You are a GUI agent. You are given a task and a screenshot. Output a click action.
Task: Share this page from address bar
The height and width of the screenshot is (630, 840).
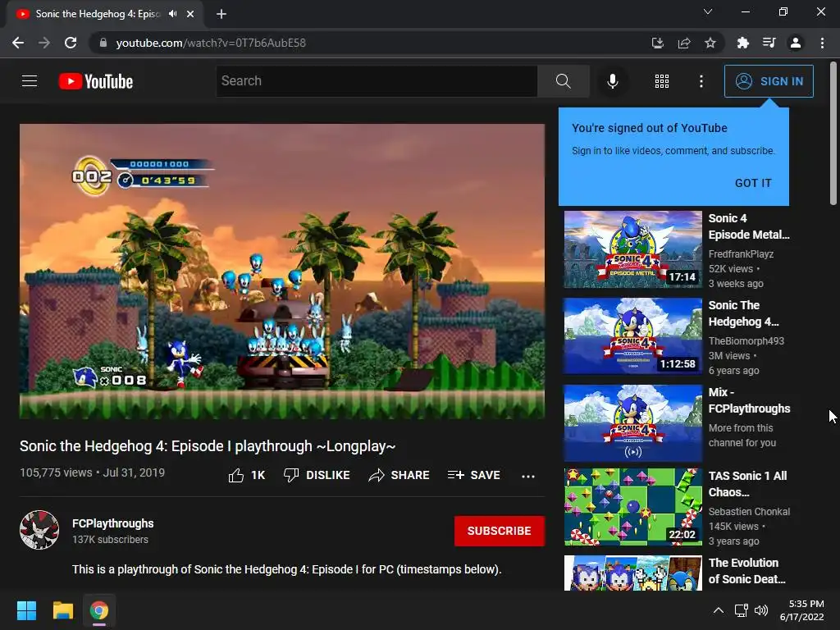[x=684, y=43]
